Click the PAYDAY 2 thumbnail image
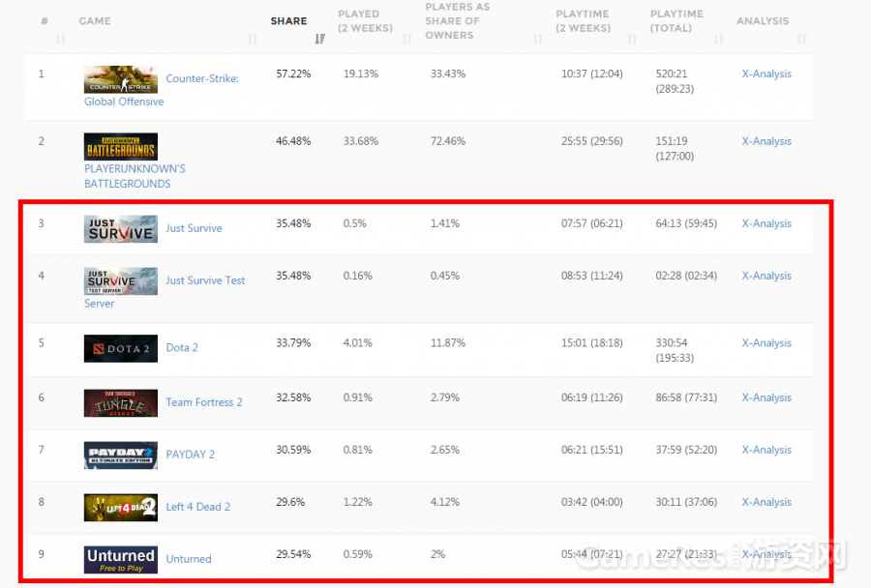Screen dimensions: 871x588 click(x=120, y=456)
